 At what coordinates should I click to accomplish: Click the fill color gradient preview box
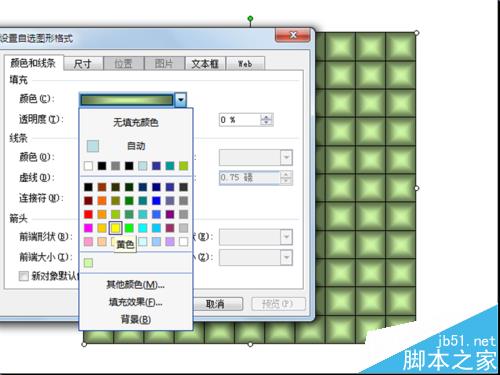(127, 100)
